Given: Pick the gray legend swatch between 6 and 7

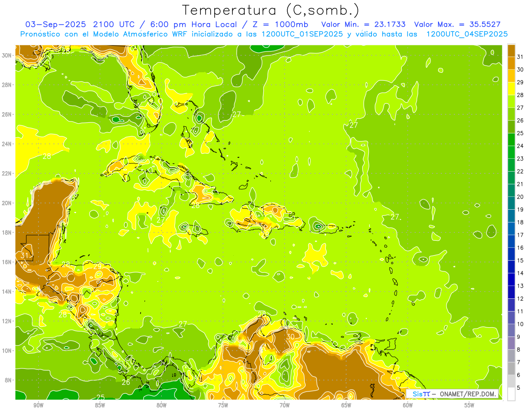Looking at the screenshot, I should pyautogui.click(x=511, y=368).
